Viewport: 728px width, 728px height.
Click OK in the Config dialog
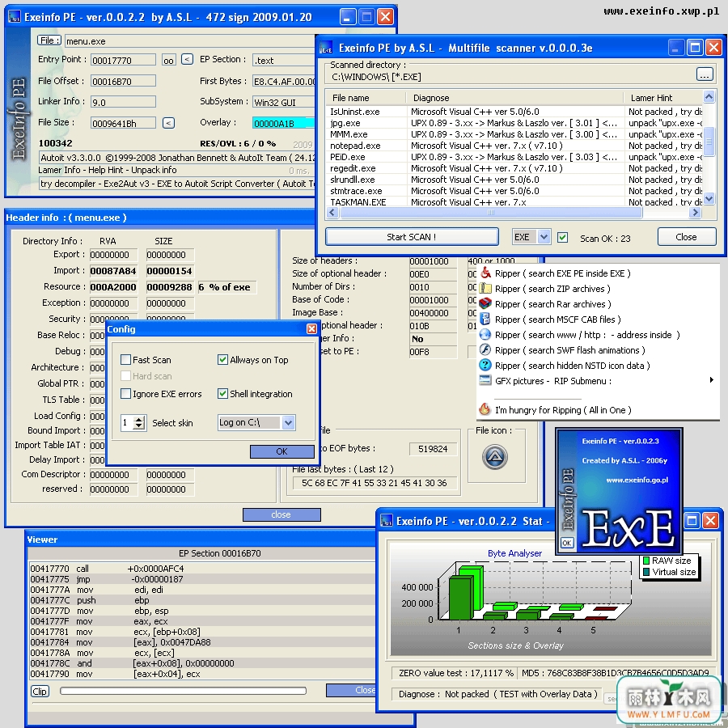pyautogui.click(x=281, y=451)
